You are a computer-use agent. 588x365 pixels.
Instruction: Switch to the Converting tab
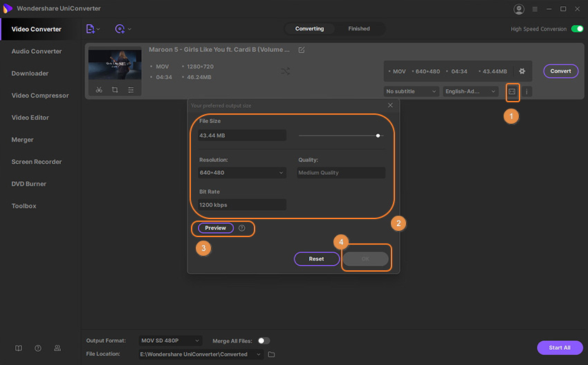(309, 28)
